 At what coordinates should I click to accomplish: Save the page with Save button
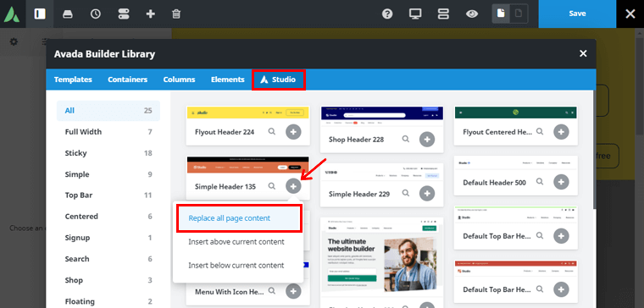pos(577,14)
